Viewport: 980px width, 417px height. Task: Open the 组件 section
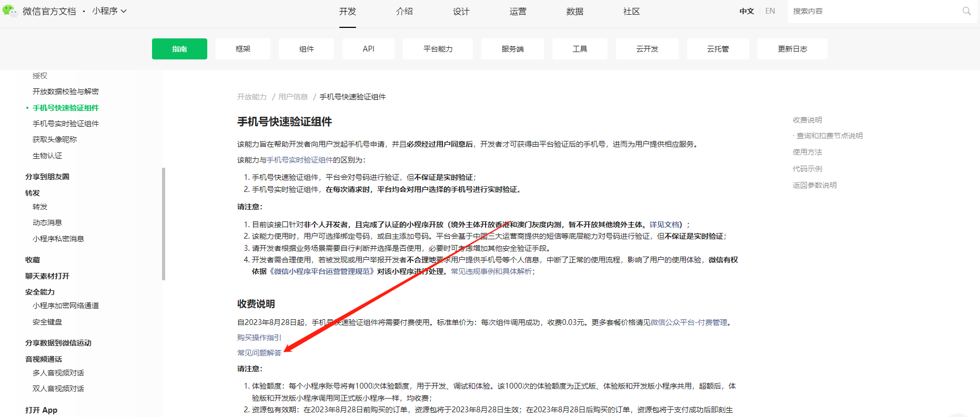click(x=307, y=49)
